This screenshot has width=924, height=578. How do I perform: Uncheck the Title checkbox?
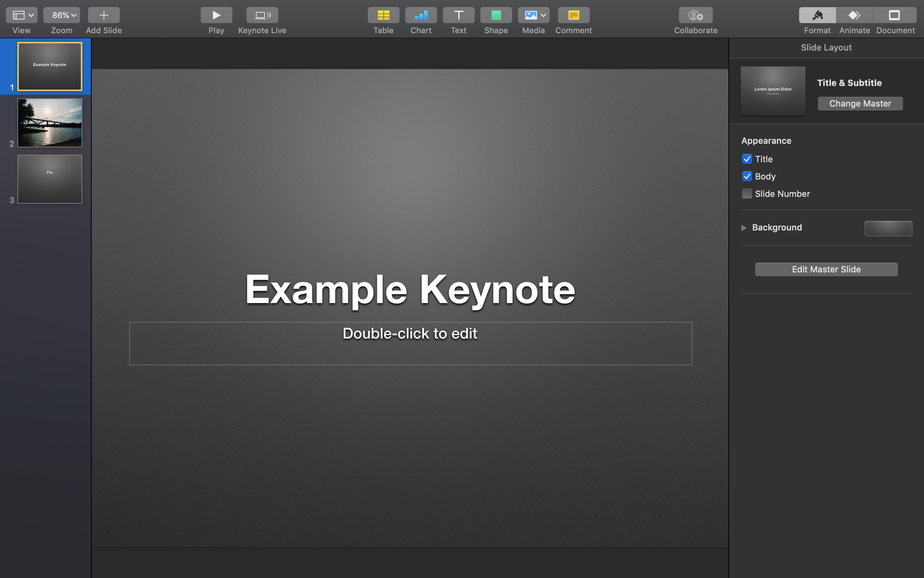pyautogui.click(x=747, y=159)
